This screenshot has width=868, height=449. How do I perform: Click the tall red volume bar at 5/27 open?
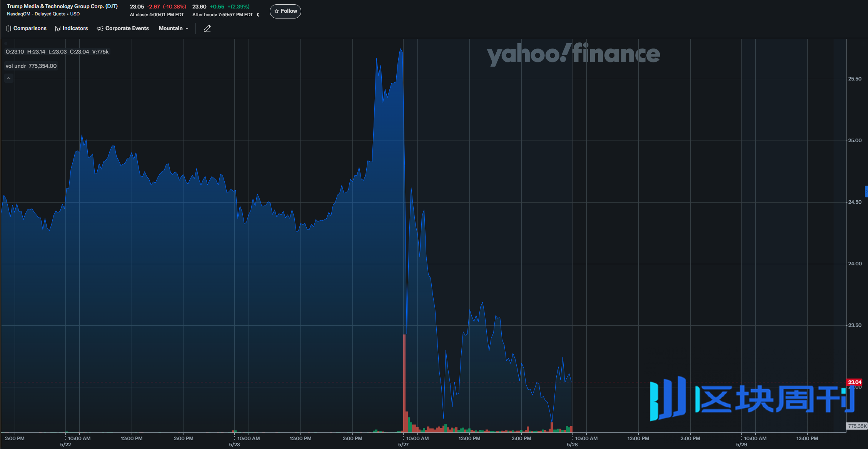coord(404,383)
